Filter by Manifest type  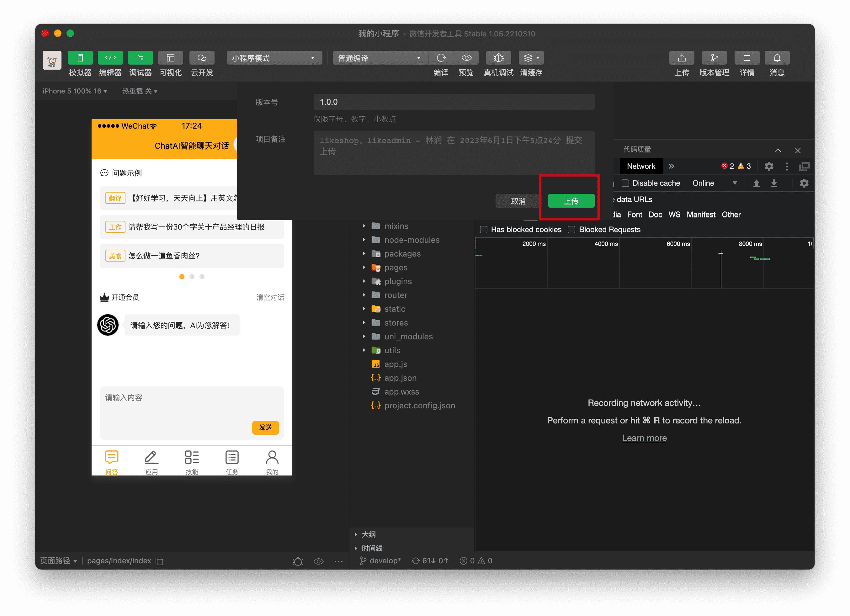701,214
